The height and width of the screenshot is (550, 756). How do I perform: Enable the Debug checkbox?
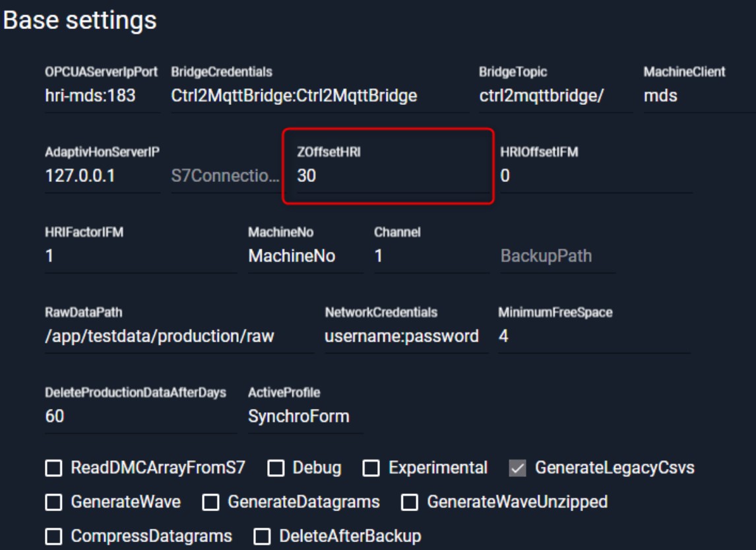pyautogui.click(x=277, y=468)
